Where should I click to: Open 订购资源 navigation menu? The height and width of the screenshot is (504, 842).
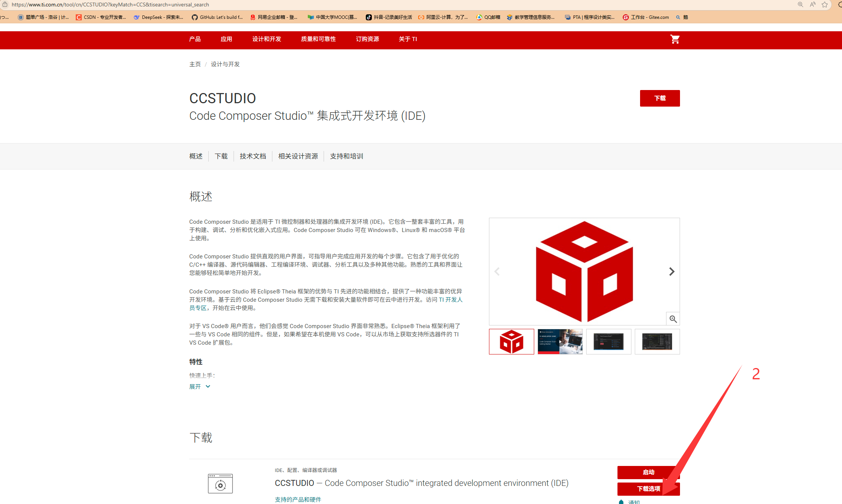[x=367, y=39]
